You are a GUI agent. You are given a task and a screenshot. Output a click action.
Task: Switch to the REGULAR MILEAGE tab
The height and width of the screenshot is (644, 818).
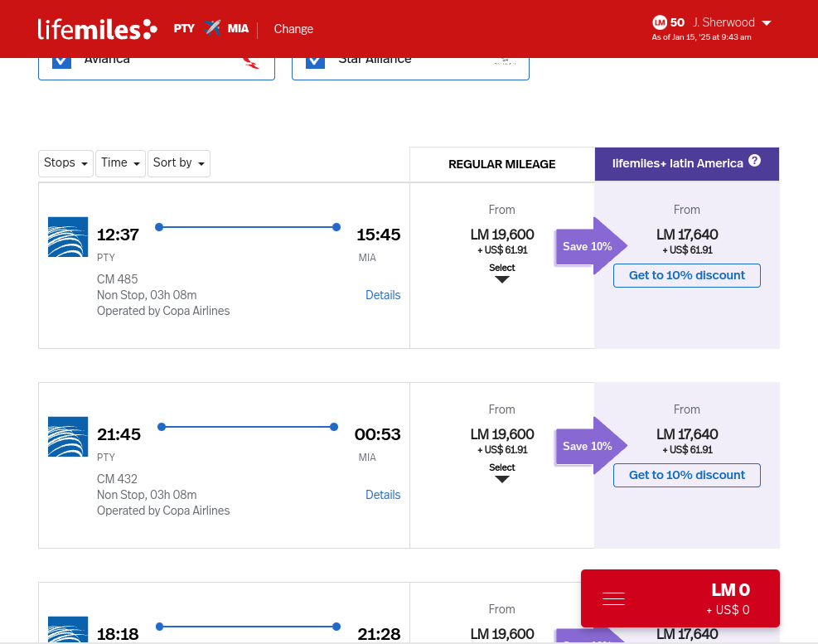(502, 164)
